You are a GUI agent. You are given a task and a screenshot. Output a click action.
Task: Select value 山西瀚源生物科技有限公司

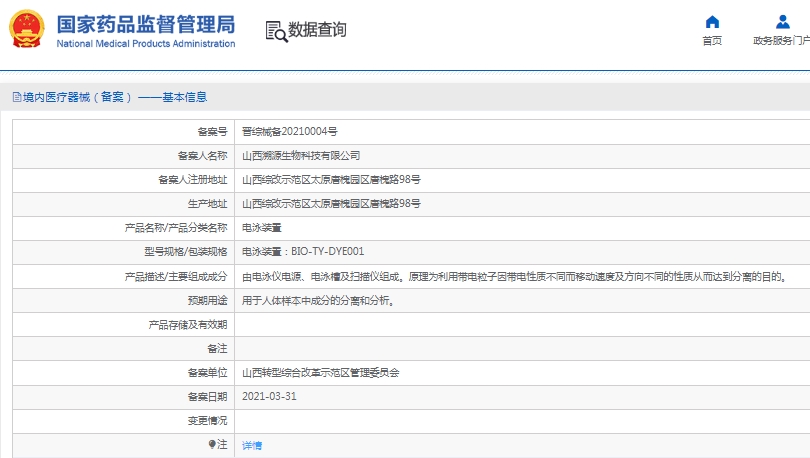(301, 155)
